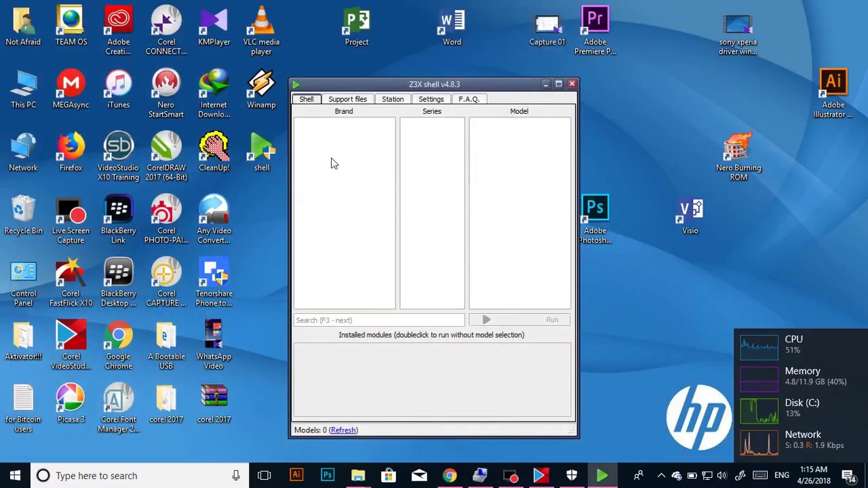This screenshot has width=868, height=488.
Task: Select the Recycle Bin icon
Action: (23, 216)
